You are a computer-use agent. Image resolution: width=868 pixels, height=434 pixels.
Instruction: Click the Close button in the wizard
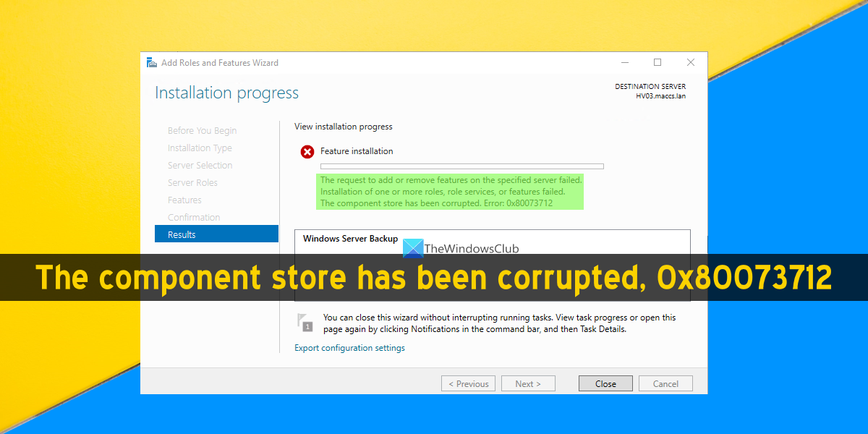coord(605,384)
